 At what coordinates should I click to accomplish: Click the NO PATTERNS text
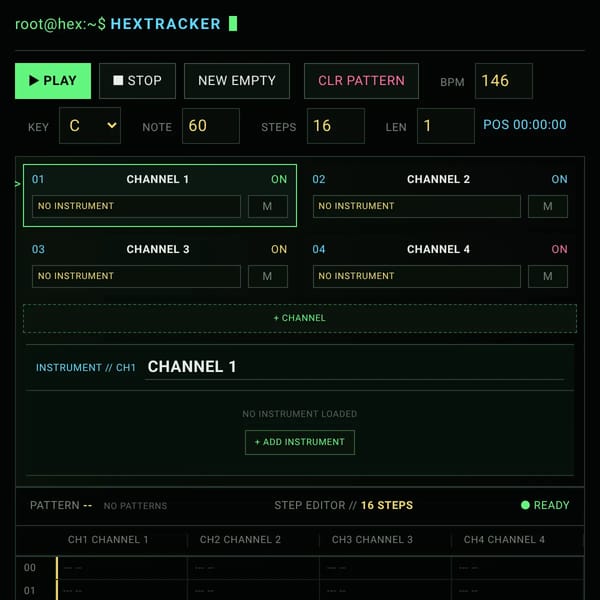135,506
